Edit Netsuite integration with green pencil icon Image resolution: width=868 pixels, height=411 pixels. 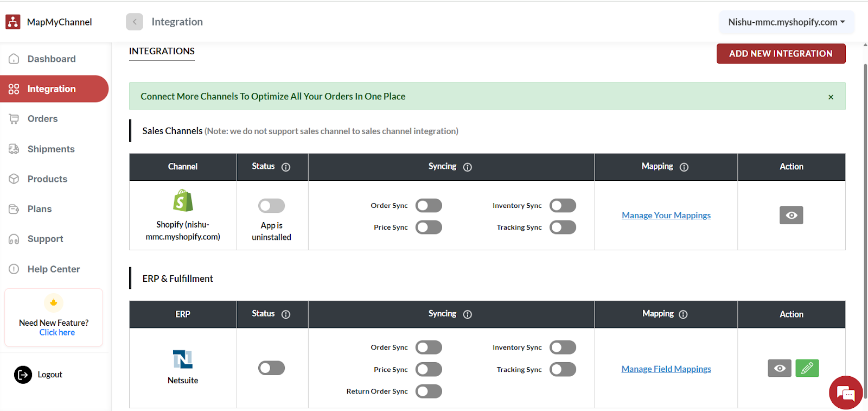(807, 368)
